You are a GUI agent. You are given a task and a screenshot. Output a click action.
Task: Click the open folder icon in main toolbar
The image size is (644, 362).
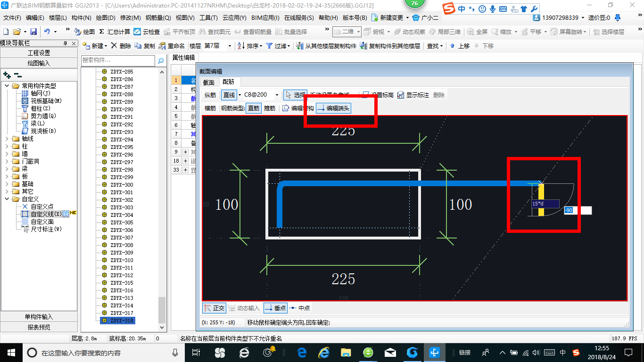17,32
